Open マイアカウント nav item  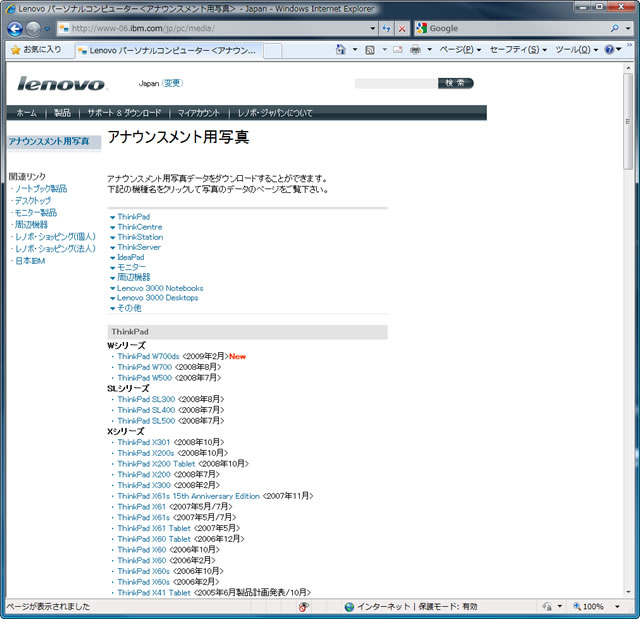[x=198, y=113]
